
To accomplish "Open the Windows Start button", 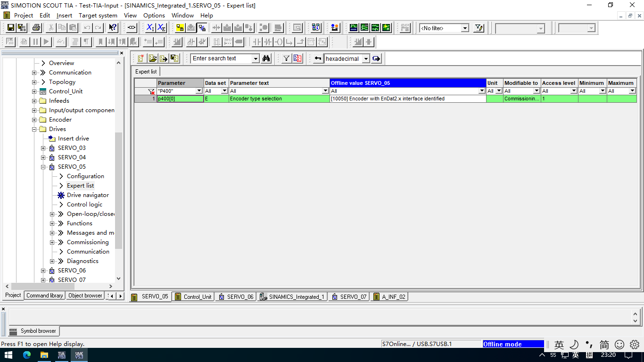I will [8, 355].
